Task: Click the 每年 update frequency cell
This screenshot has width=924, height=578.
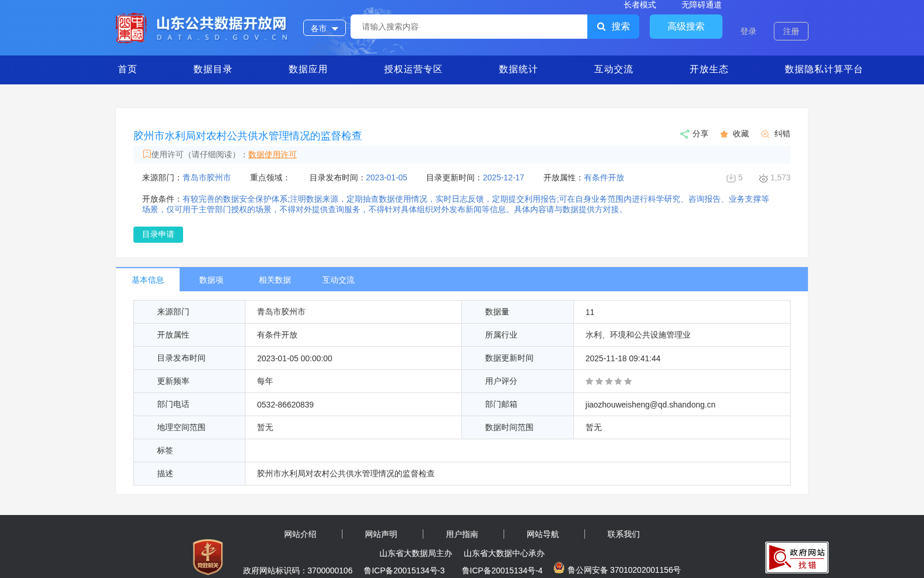Action: point(265,381)
